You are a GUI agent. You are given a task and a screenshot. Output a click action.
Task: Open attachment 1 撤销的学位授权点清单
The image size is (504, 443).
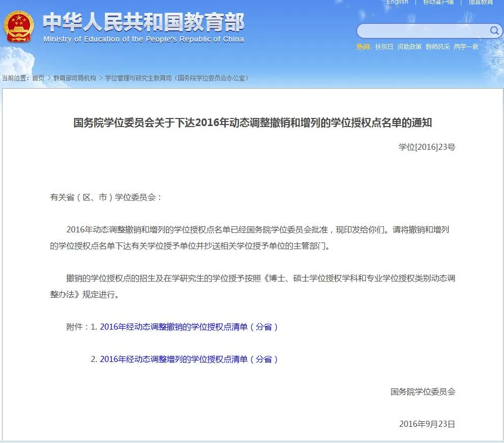(188, 327)
